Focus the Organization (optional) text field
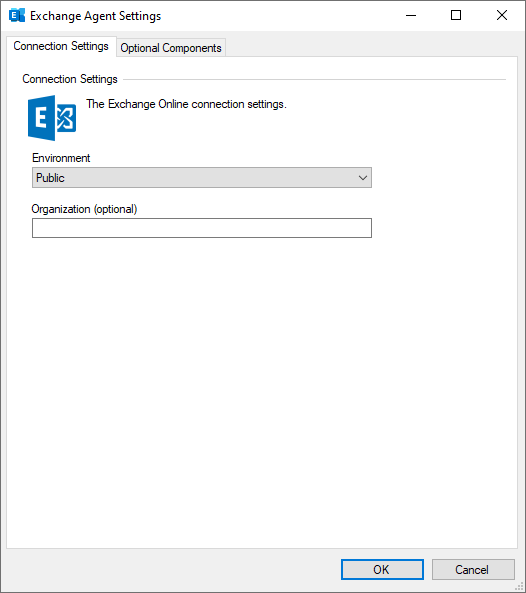Viewport: 526px width, 593px height. pyautogui.click(x=202, y=228)
